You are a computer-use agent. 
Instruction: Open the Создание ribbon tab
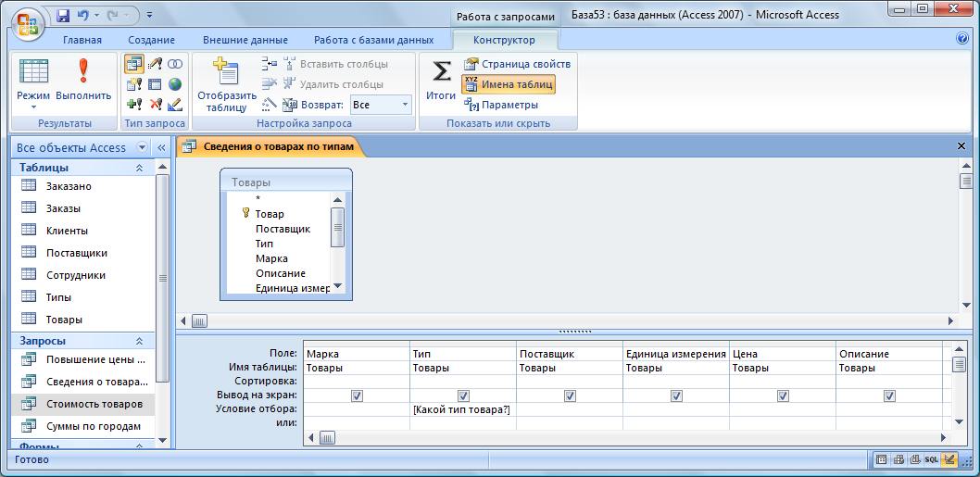[151, 40]
